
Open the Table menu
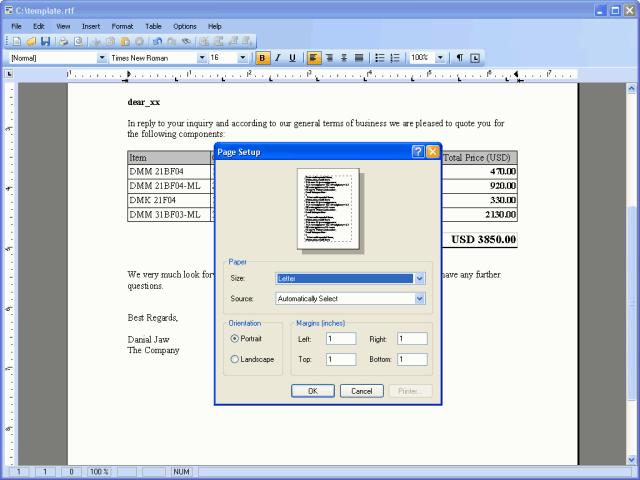[153, 26]
